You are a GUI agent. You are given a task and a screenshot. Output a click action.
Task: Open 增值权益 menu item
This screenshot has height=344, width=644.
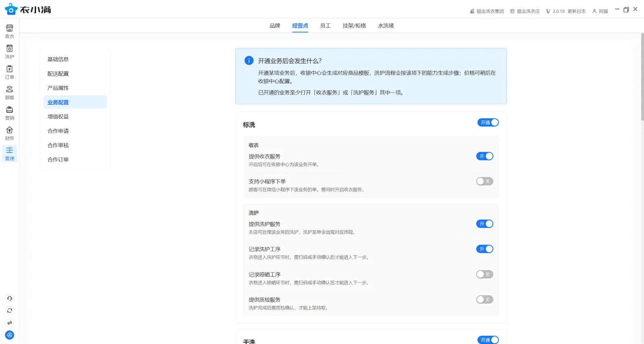[x=75, y=117]
